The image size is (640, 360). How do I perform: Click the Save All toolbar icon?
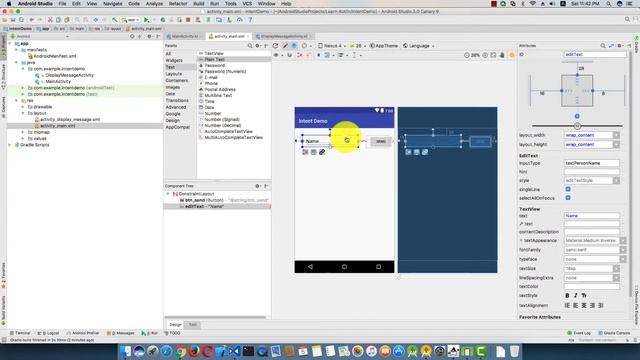click(13, 20)
